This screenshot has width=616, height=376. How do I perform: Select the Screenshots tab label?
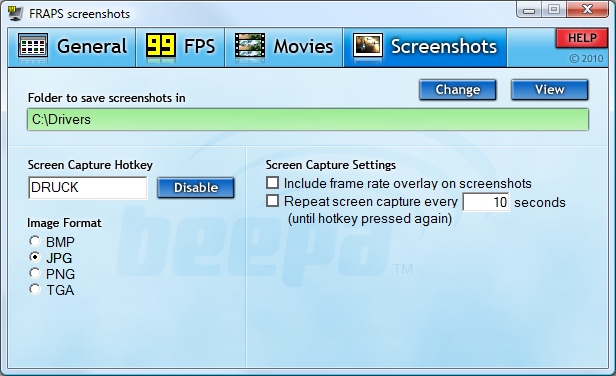tap(444, 46)
